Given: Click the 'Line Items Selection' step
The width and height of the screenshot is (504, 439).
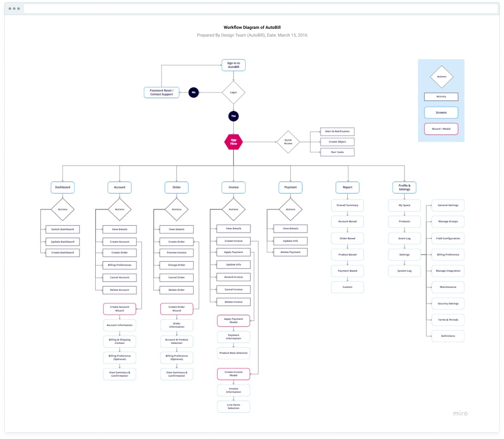Looking at the screenshot, I should click(233, 407).
